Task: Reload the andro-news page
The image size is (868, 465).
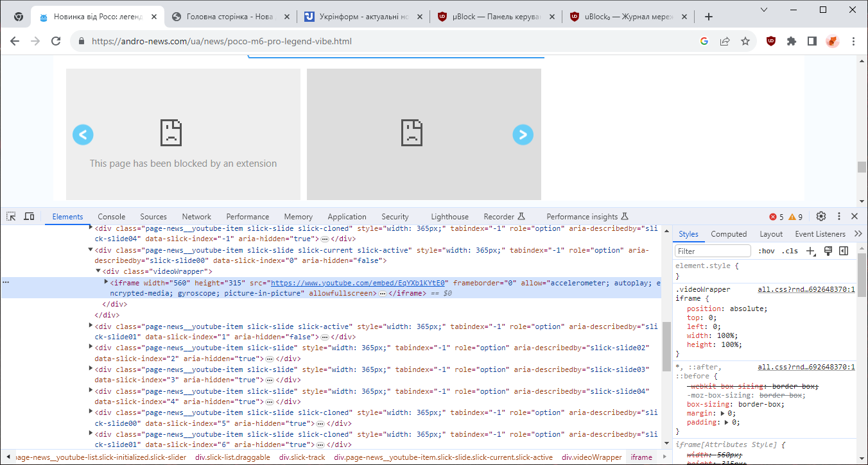Action: (x=56, y=40)
